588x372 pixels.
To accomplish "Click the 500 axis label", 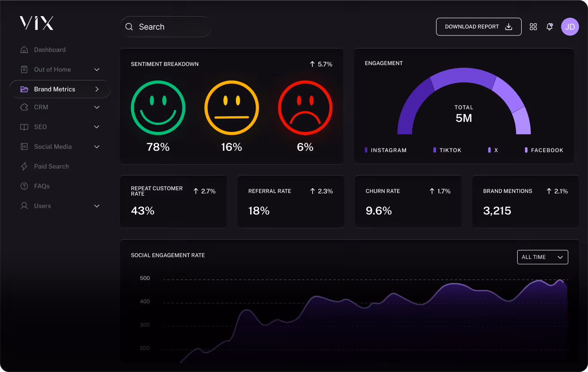I will point(145,278).
